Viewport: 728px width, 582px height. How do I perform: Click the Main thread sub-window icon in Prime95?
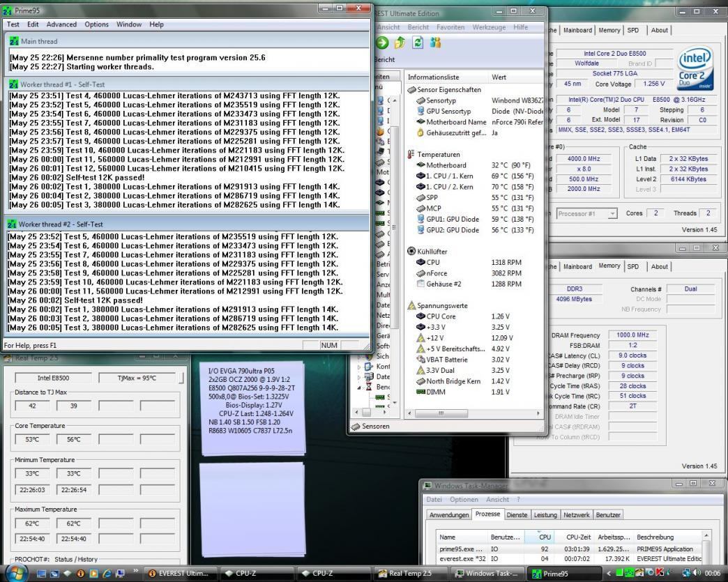click(x=14, y=41)
